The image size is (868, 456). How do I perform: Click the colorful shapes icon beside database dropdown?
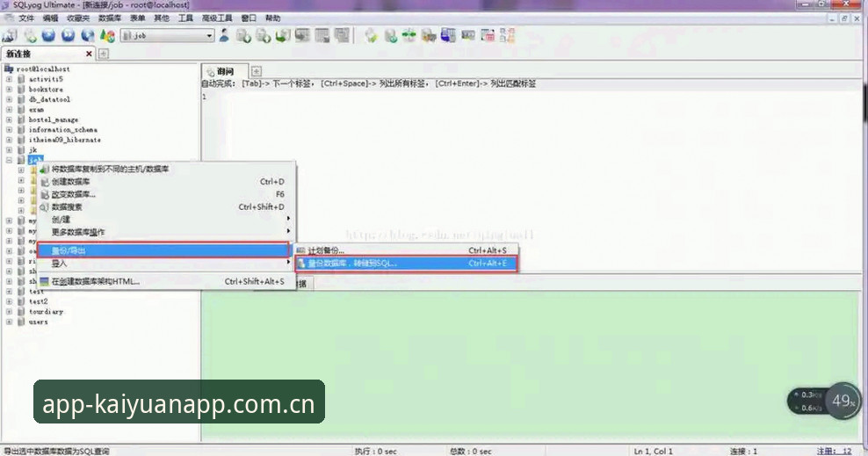[x=107, y=36]
